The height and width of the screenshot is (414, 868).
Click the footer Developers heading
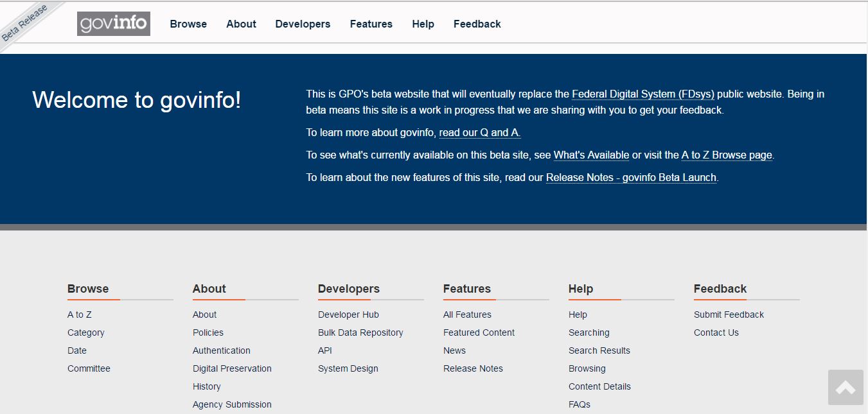349,289
